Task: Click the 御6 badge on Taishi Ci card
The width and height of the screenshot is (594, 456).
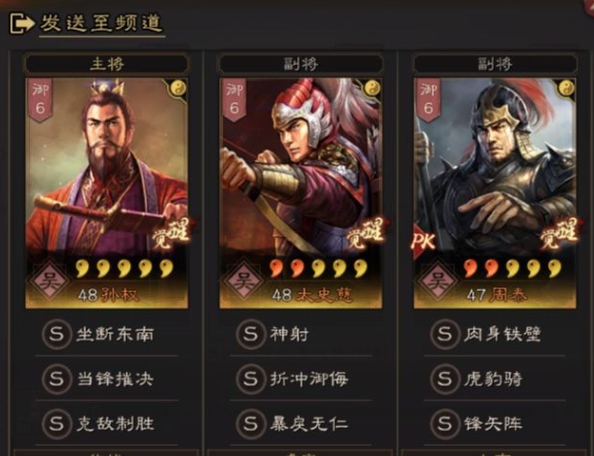Action: coord(234,100)
